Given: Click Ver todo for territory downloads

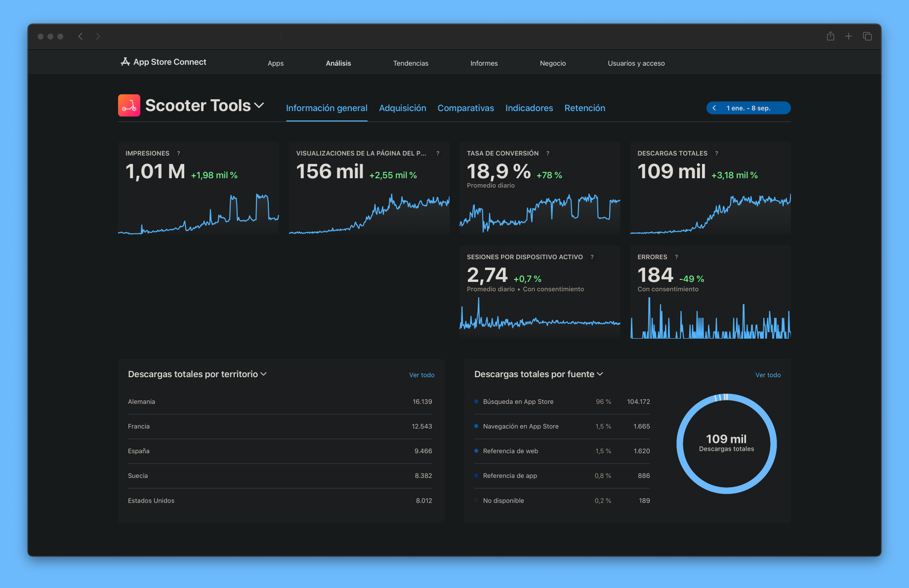Looking at the screenshot, I should pyautogui.click(x=422, y=375).
